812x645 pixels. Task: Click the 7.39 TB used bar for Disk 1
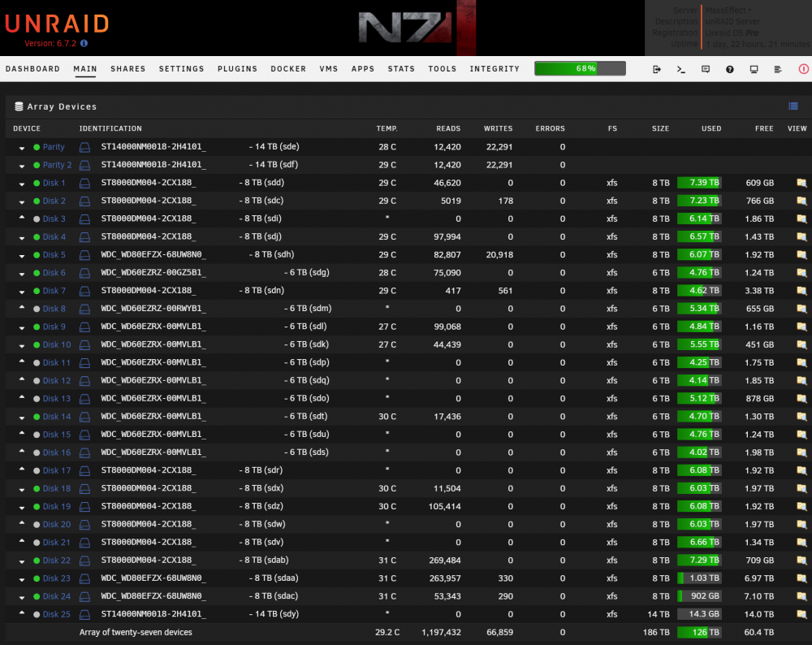pyautogui.click(x=699, y=183)
